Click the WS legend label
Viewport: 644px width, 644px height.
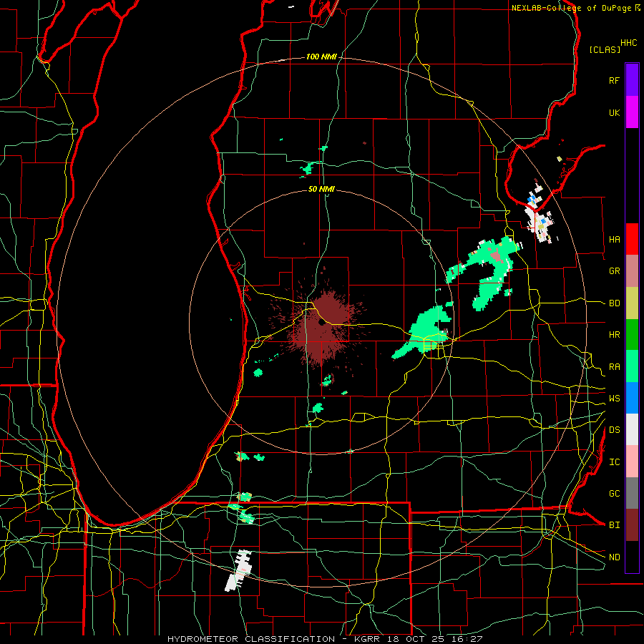click(x=614, y=399)
